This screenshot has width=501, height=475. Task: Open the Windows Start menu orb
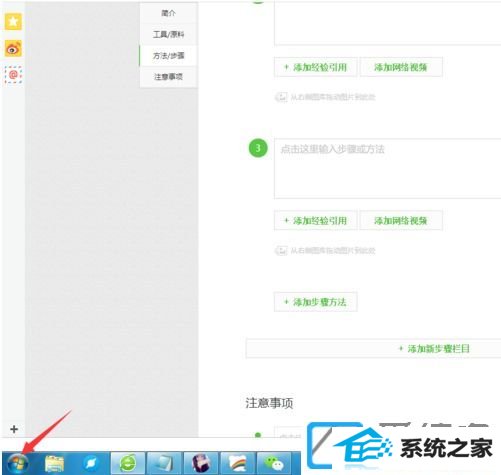coord(17,464)
